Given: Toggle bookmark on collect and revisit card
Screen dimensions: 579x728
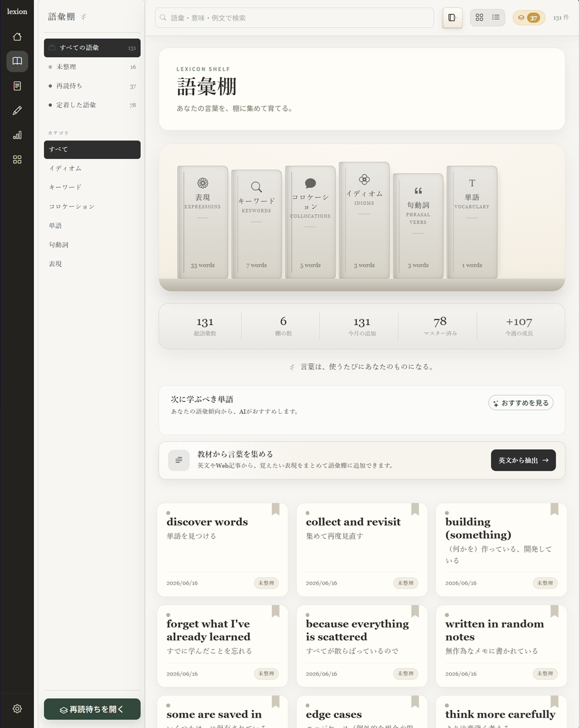Looking at the screenshot, I should (415, 509).
